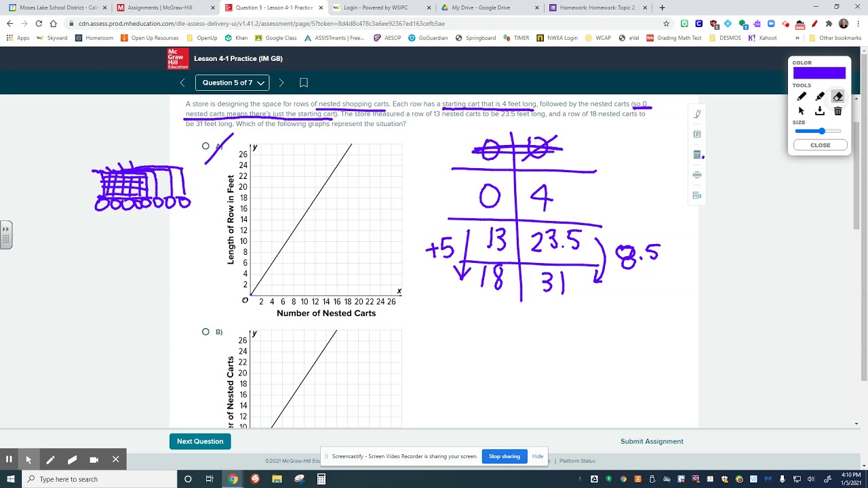Open Chrome three-dot menu
Viewport: 868px width, 488px height.
858,23
